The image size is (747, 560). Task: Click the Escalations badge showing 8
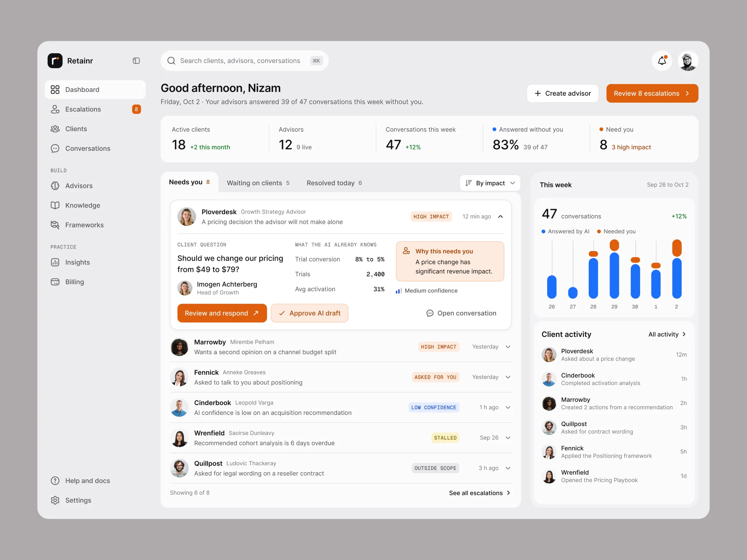[x=136, y=109]
